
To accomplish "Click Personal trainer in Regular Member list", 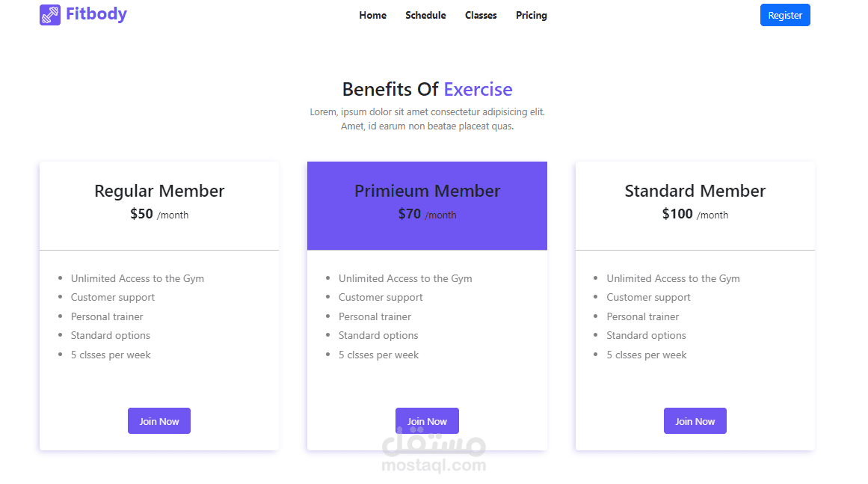I will pos(107,316).
